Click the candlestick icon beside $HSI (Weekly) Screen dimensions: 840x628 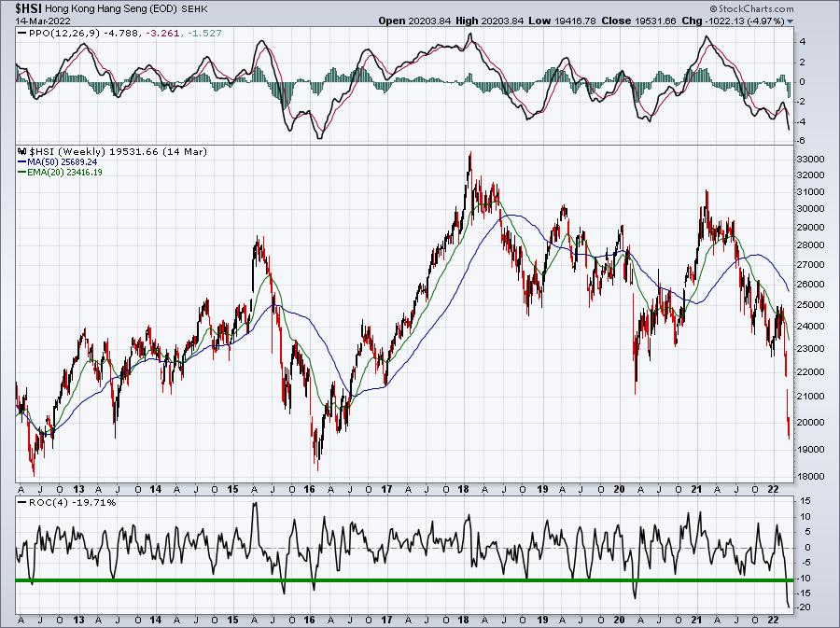point(22,151)
